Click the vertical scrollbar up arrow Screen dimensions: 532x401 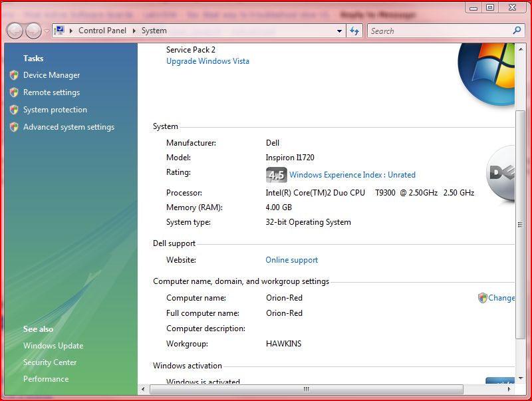coord(520,49)
